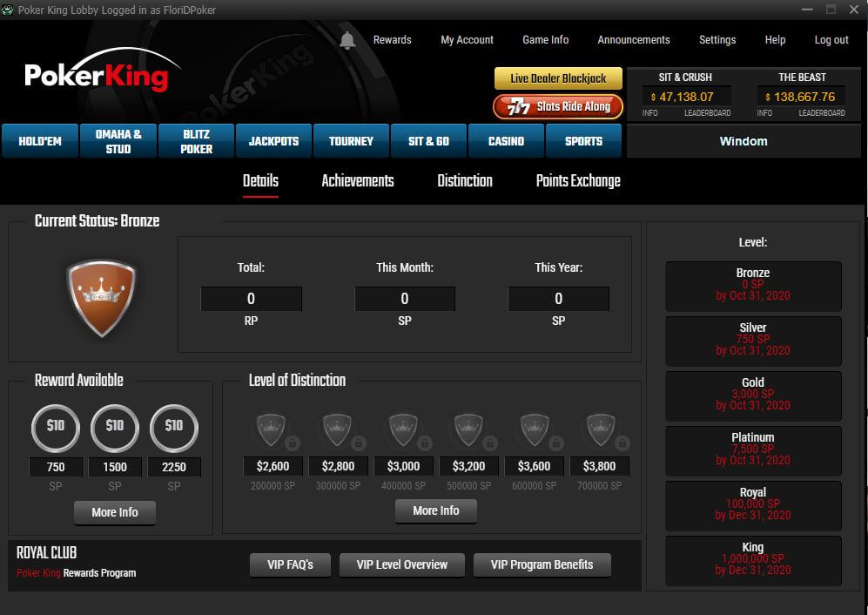868x615 pixels.
Task: Click The Beast LEADERBOARD link
Action: pyautogui.click(x=822, y=113)
